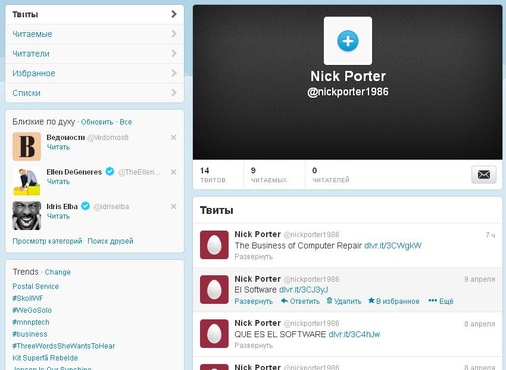
Task: Click egg avatar on El Software tweet
Action: click(214, 289)
